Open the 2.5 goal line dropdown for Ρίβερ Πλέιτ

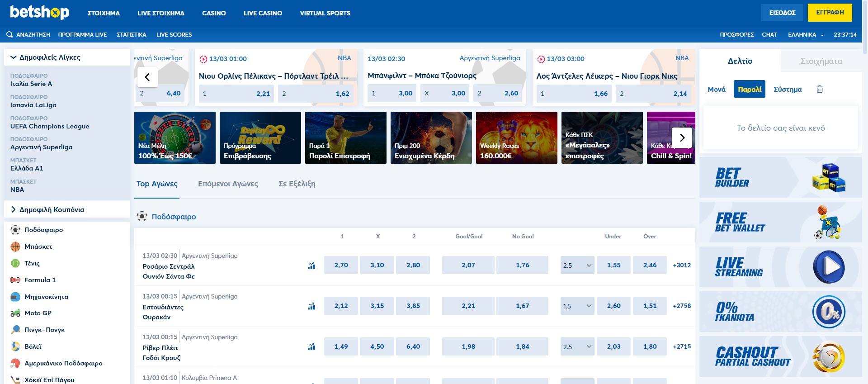(577, 346)
